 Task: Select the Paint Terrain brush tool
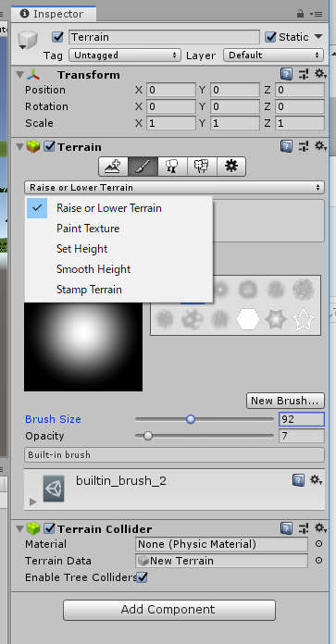click(143, 167)
